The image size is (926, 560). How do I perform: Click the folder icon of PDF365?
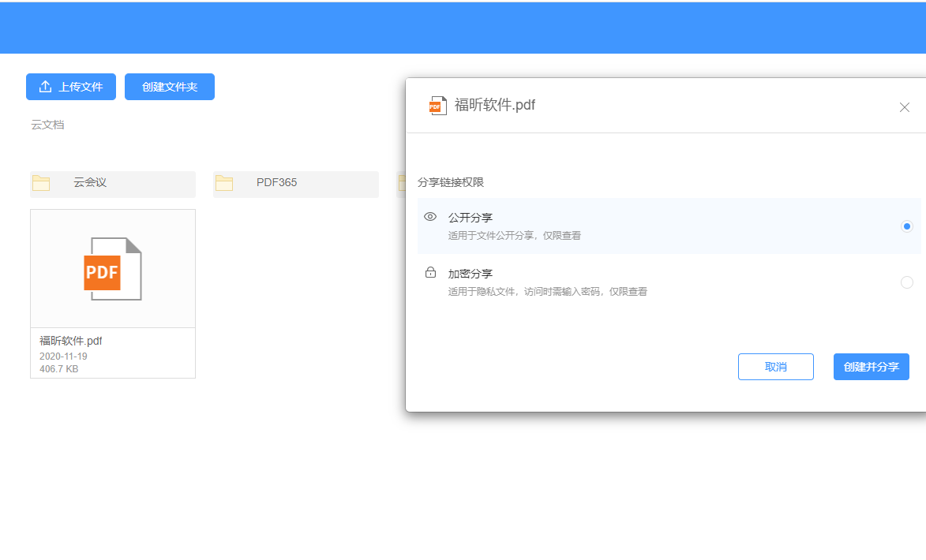[x=224, y=182]
